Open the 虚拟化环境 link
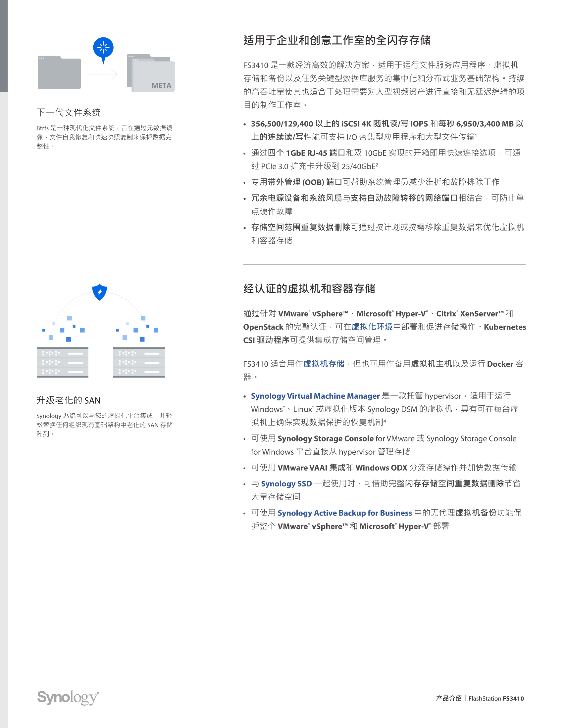The image size is (563, 728). pyautogui.click(x=372, y=327)
